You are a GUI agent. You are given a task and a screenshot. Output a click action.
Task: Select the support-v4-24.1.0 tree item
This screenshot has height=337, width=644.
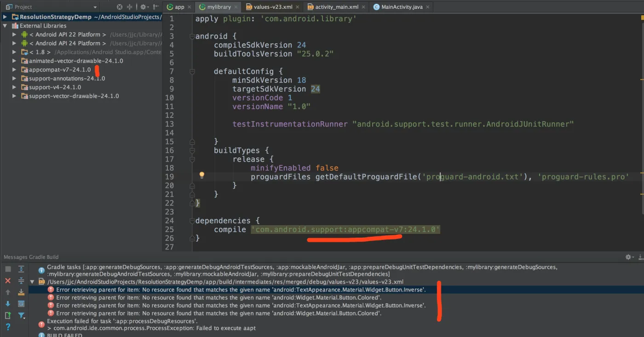55,87
